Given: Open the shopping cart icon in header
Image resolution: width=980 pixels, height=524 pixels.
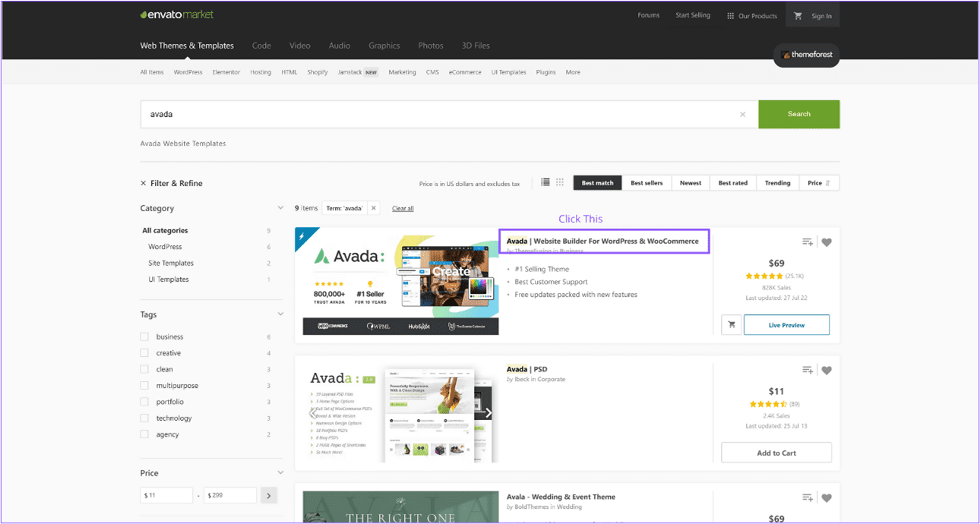Looking at the screenshot, I should [x=798, y=16].
